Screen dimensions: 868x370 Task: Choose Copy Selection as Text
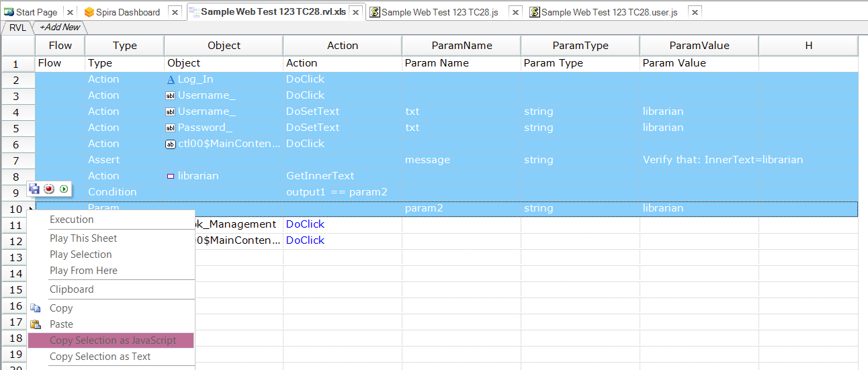[x=100, y=357]
